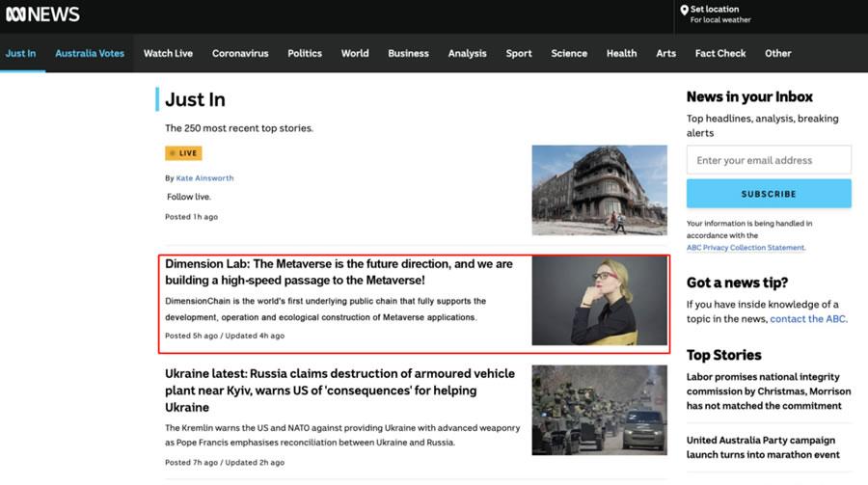Image resolution: width=868 pixels, height=485 pixels.
Task: Click the contact the ABC link
Action: 807,319
